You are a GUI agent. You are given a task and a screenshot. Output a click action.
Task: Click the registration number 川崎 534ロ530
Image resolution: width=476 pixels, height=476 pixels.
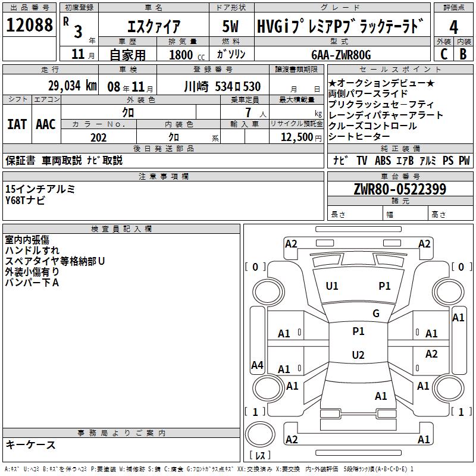(x=222, y=87)
